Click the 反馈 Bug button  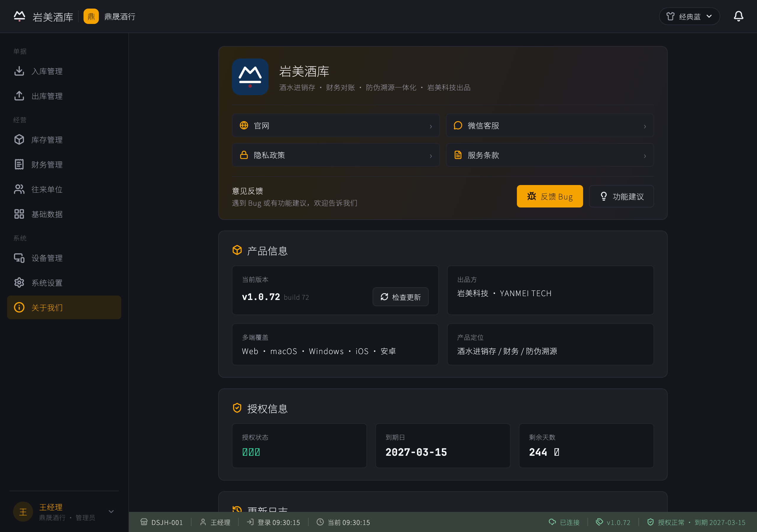[550, 197]
